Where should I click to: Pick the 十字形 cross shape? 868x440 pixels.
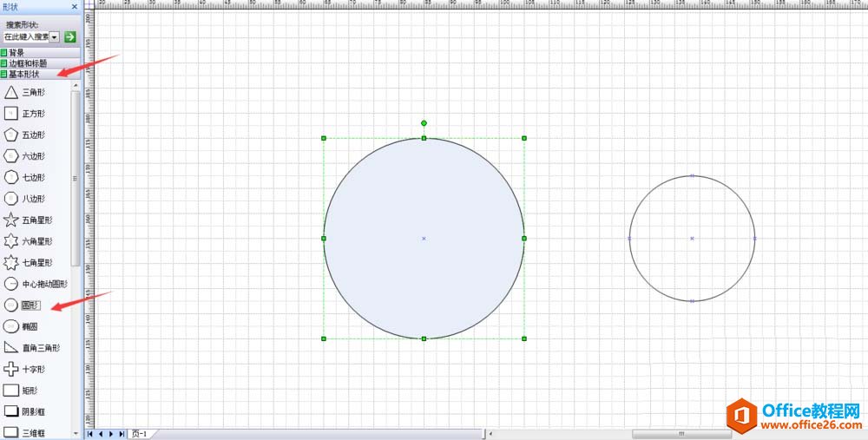(x=24, y=369)
